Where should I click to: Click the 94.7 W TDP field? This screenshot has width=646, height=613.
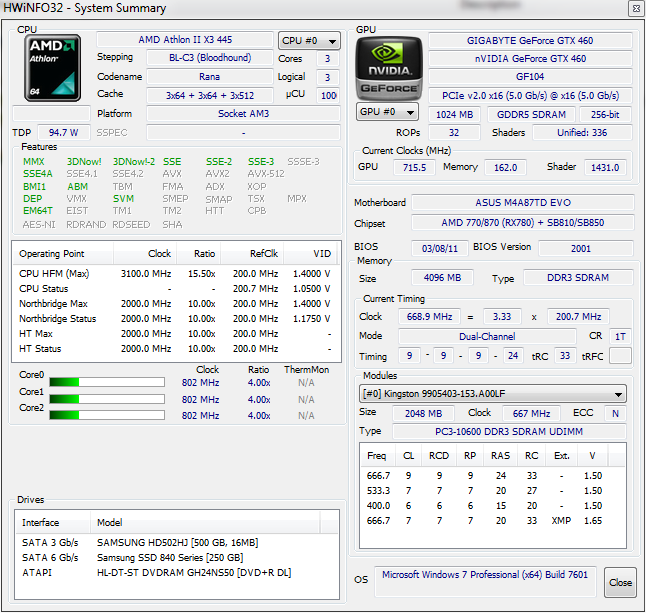click(63, 133)
